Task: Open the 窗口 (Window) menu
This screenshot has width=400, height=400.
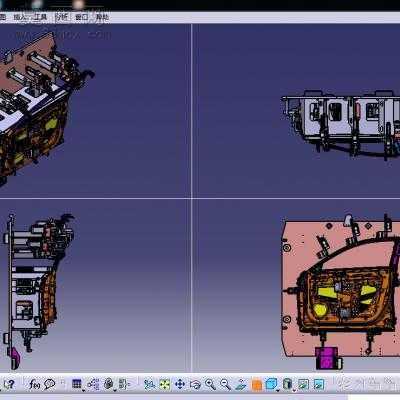Action: click(x=82, y=17)
